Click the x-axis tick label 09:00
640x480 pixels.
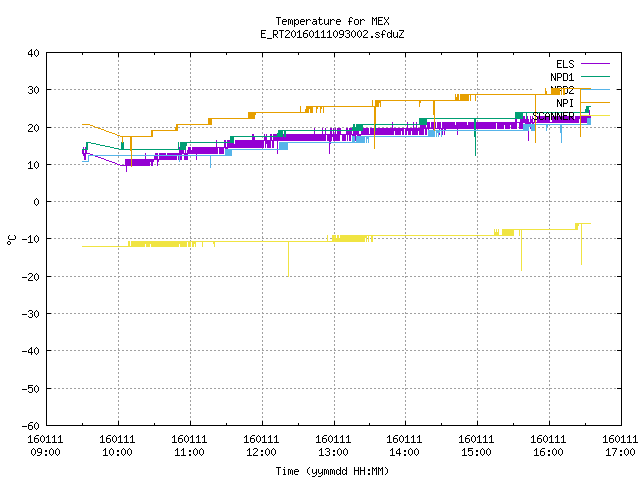pyautogui.click(x=45, y=452)
